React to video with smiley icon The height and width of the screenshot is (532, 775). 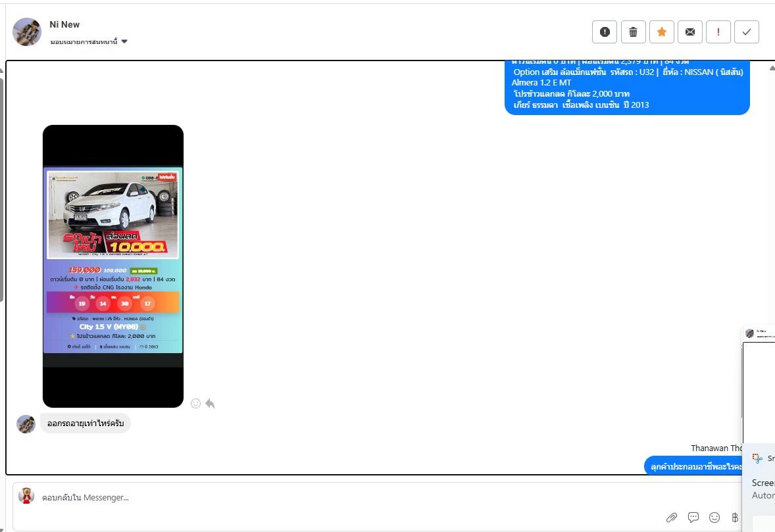tap(196, 404)
